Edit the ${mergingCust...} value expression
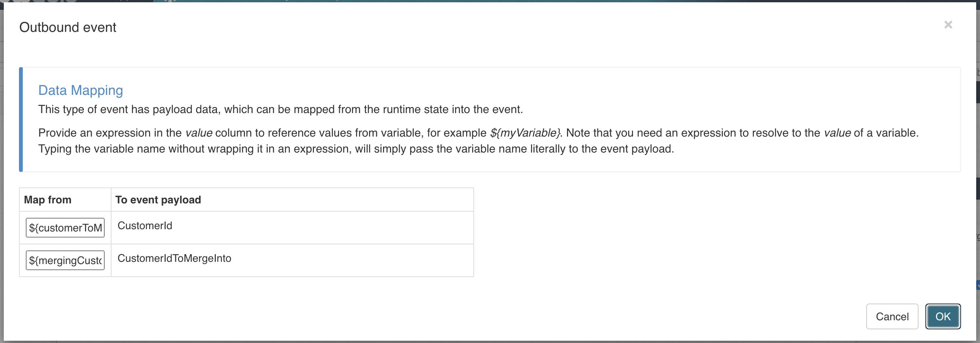Image resolution: width=980 pixels, height=343 pixels. tap(65, 260)
